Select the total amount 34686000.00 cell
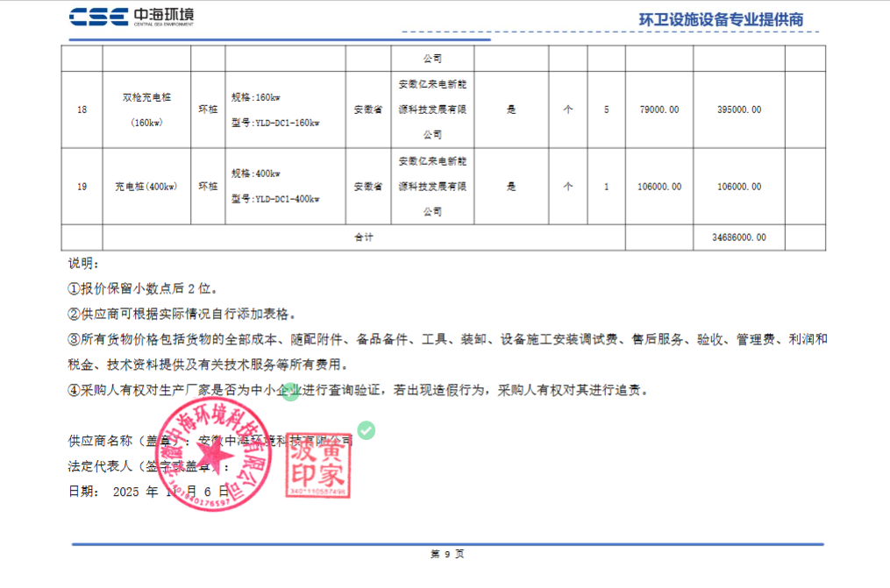The width and height of the screenshot is (890, 588). click(738, 237)
